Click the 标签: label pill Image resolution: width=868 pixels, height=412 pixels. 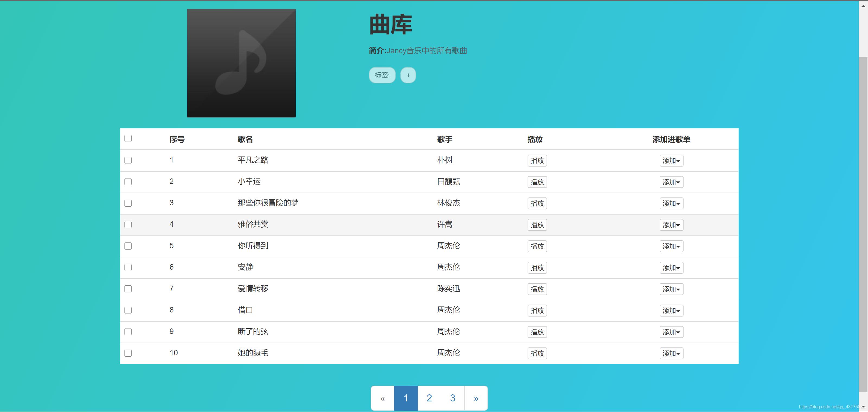click(x=382, y=75)
